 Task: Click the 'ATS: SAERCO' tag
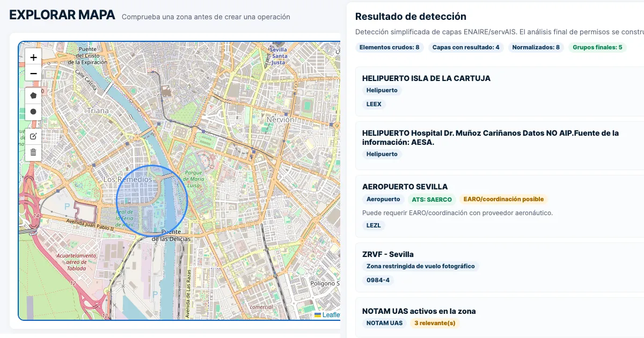click(x=432, y=199)
